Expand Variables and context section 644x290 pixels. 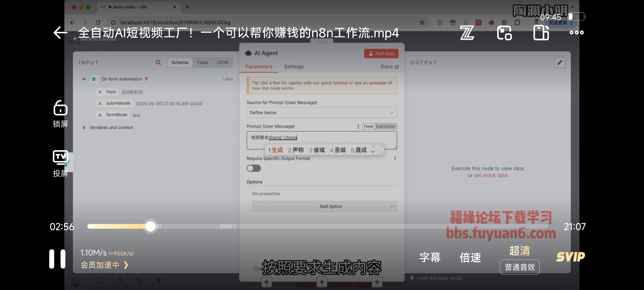(84, 127)
